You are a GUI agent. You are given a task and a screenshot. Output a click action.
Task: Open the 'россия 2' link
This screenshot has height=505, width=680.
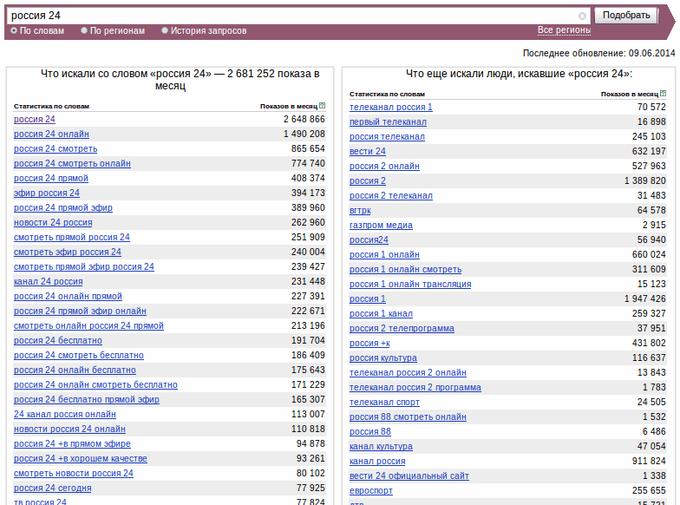click(367, 181)
